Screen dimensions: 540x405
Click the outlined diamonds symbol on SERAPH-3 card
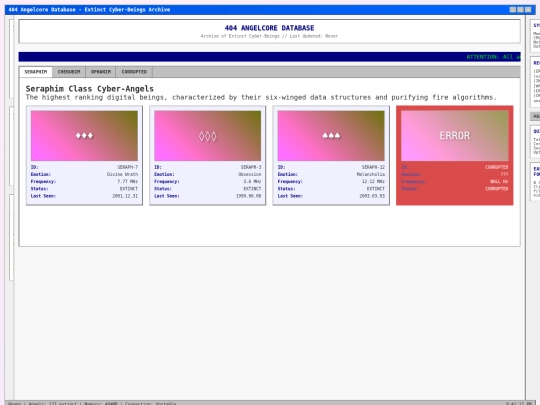pyautogui.click(x=208, y=136)
